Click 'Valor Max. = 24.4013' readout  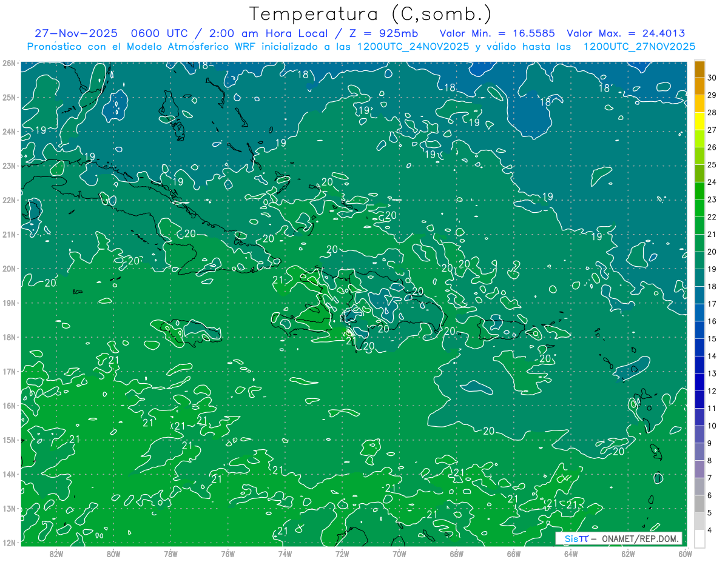point(626,33)
